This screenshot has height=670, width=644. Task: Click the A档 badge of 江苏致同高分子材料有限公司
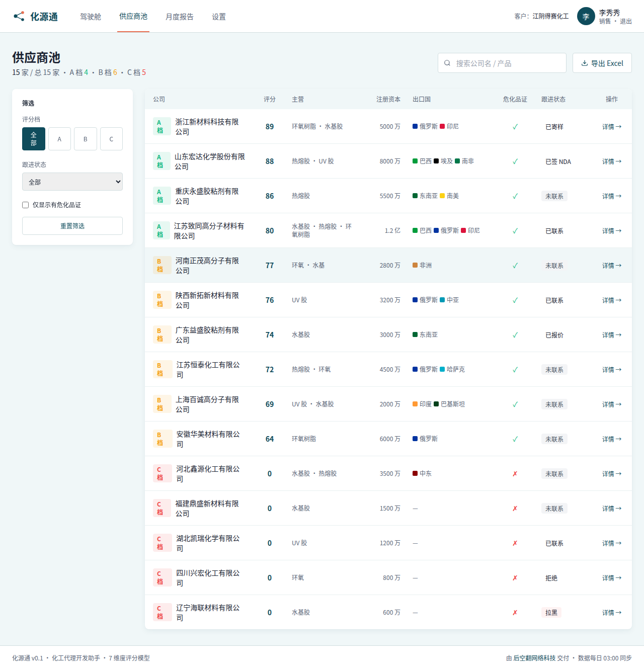162,230
